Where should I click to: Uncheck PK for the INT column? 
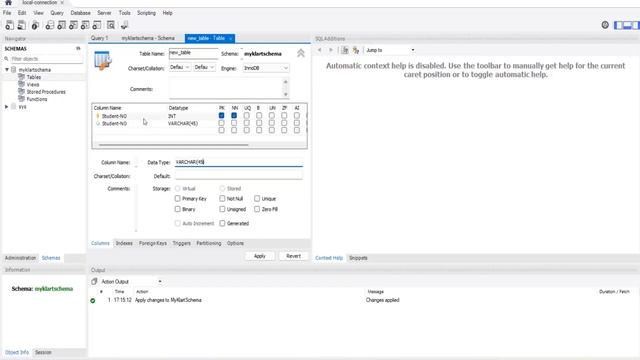click(x=221, y=116)
